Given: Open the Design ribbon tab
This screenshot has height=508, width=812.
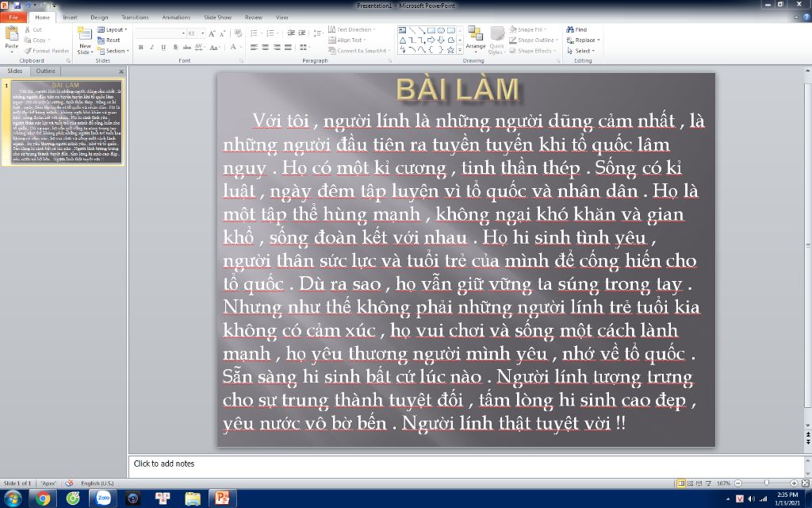Looking at the screenshot, I should pyautogui.click(x=99, y=17).
